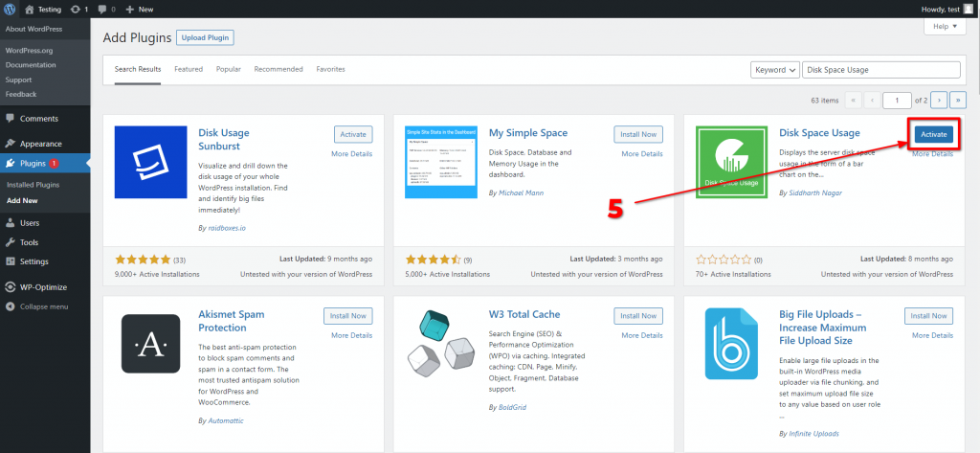
Task: Open the My Simple Space title link
Action: (528, 133)
